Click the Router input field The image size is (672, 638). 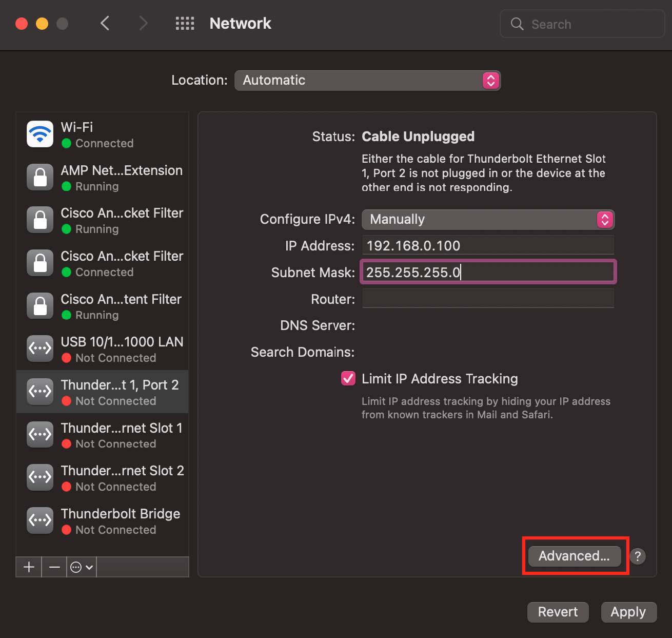488,299
